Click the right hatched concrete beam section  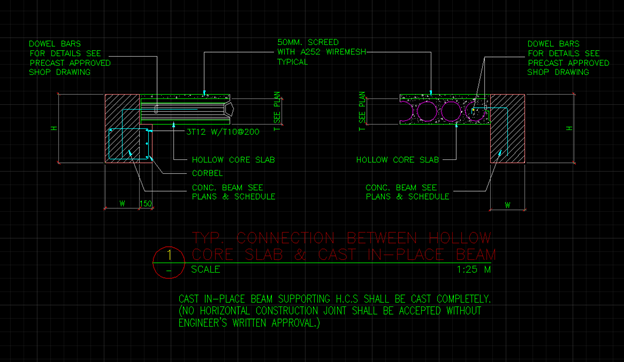click(x=507, y=128)
